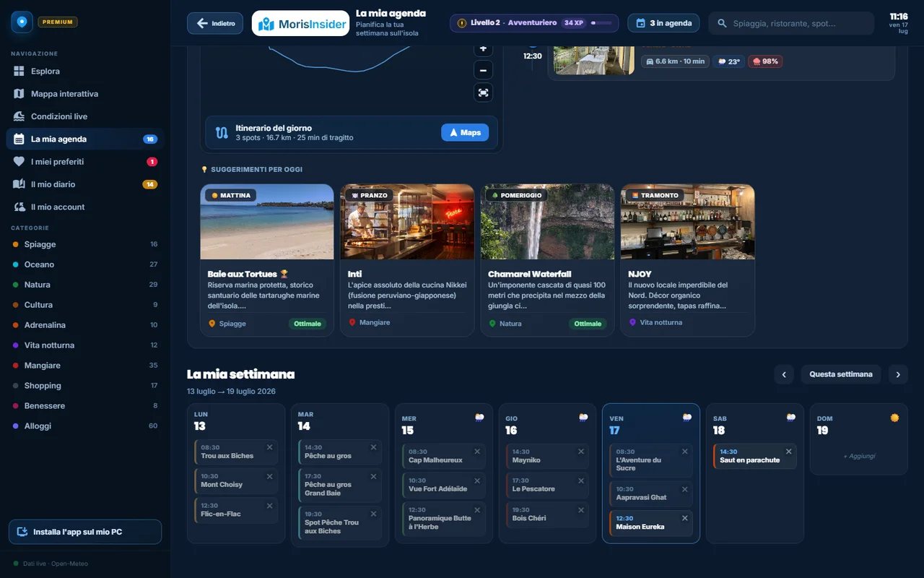Go to the next week
The width and height of the screenshot is (924, 578).
pyautogui.click(x=898, y=374)
